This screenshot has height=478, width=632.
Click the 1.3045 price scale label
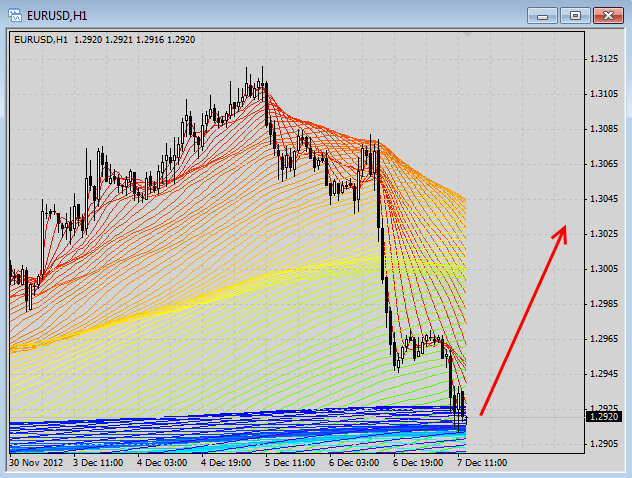(604, 199)
